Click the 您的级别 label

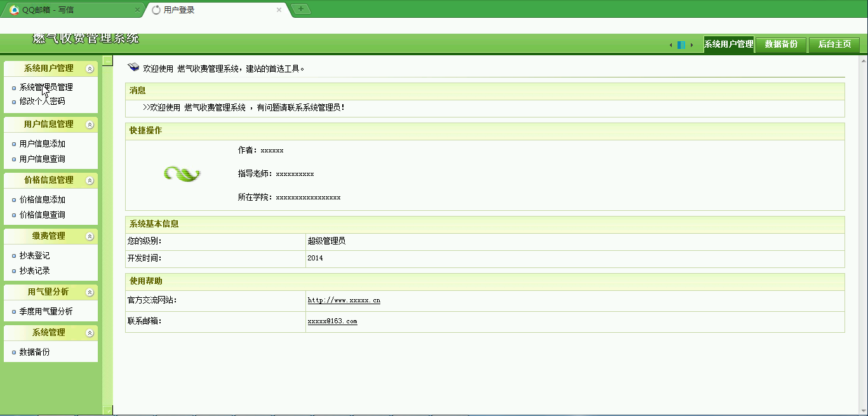145,242
